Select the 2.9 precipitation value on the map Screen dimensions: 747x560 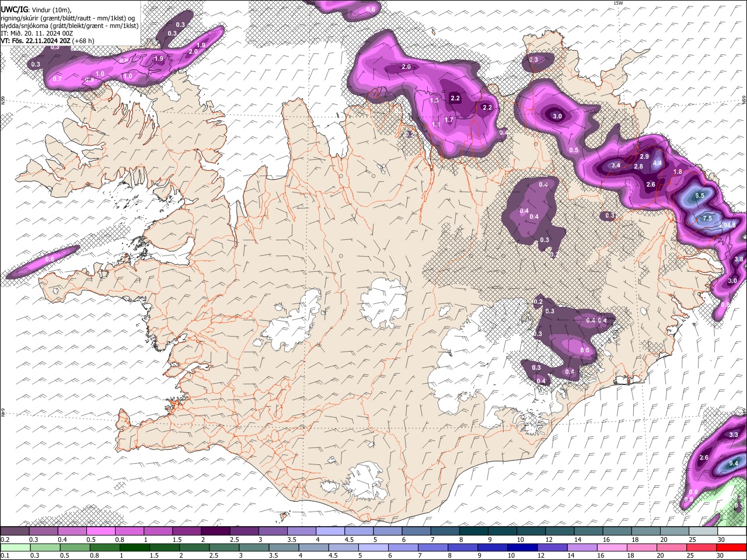(x=644, y=156)
